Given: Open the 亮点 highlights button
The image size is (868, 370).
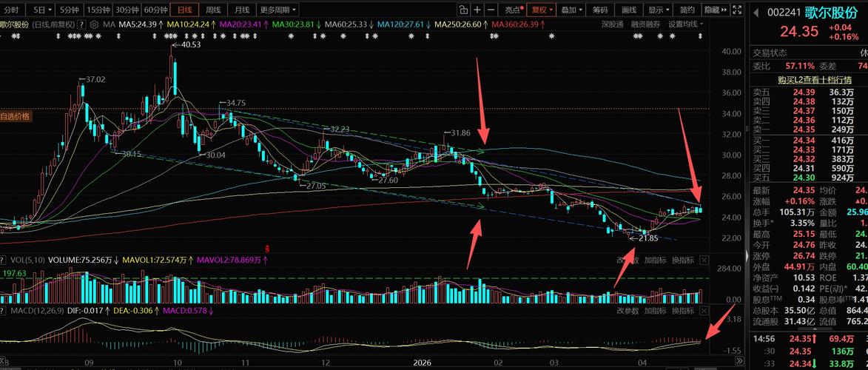Looking at the screenshot, I should pyautogui.click(x=513, y=10).
